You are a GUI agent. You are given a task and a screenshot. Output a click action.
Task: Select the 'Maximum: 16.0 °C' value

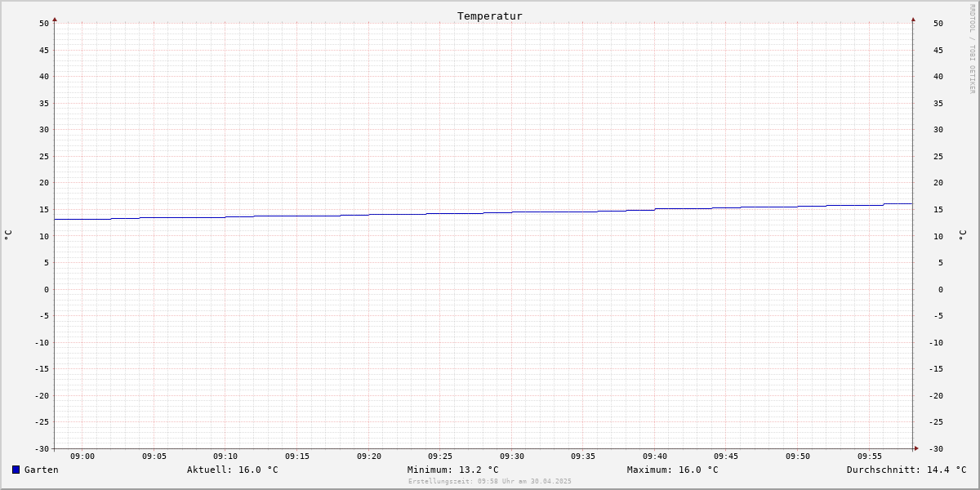(673, 470)
